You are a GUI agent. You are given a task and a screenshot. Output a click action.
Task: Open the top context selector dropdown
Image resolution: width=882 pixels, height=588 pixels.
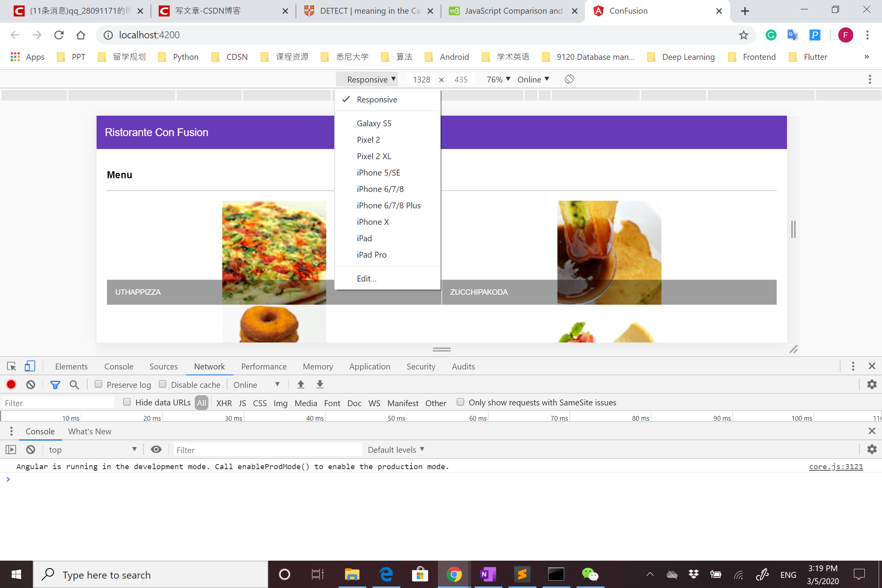pos(92,450)
